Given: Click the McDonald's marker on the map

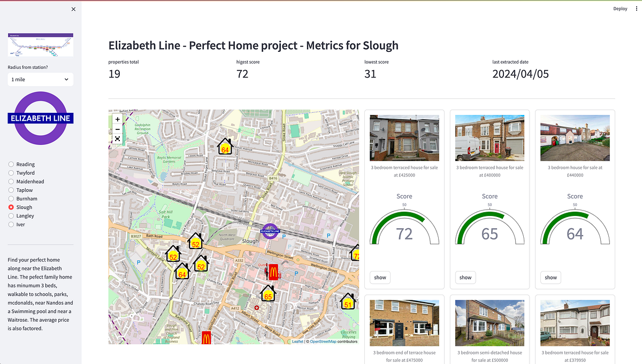Looking at the screenshot, I should click(x=273, y=272).
